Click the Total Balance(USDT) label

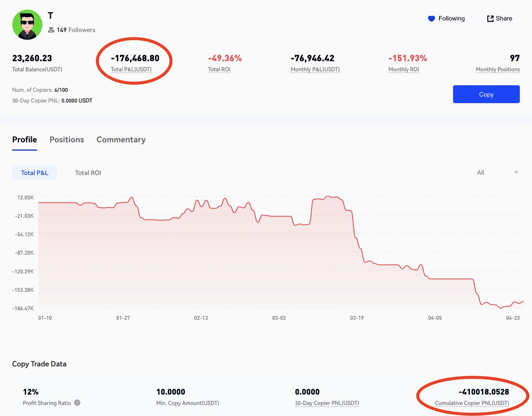tap(37, 69)
